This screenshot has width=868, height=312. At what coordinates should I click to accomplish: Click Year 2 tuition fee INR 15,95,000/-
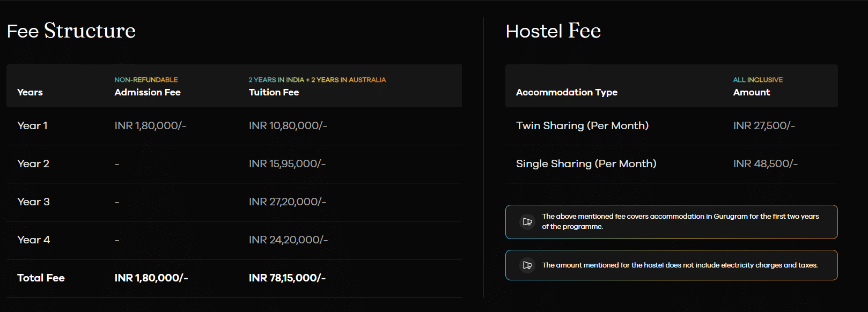tap(287, 164)
